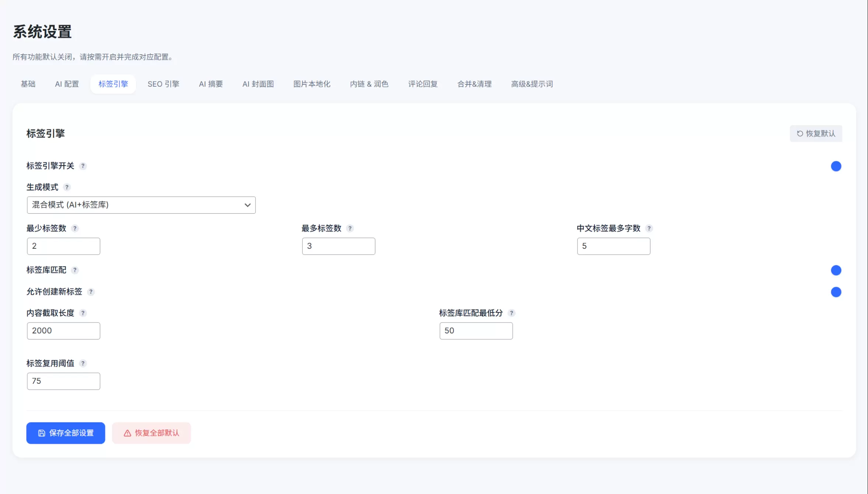Click help icon beside 标签引擎开关
This screenshot has height=494, width=868.
pos(83,166)
